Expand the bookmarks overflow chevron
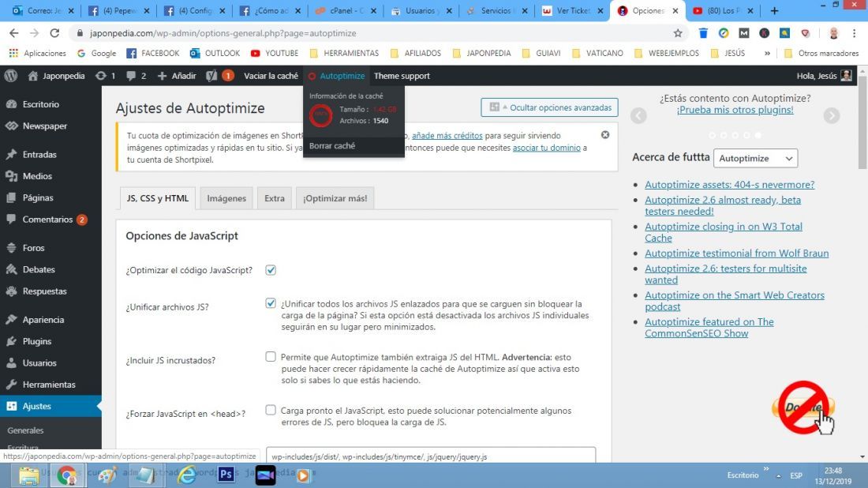This screenshot has width=868, height=488. (767, 53)
